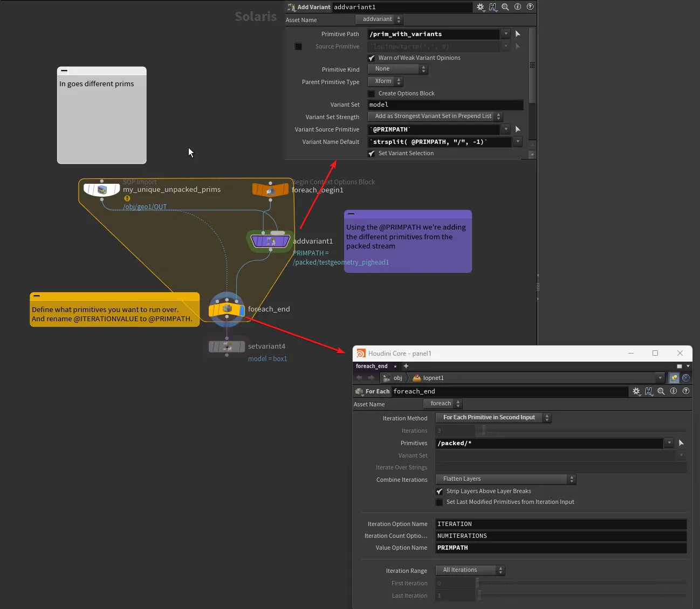The height and width of the screenshot is (609, 700).
Task: Click the picker arrow next to Primitives field
Action: pos(681,443)
